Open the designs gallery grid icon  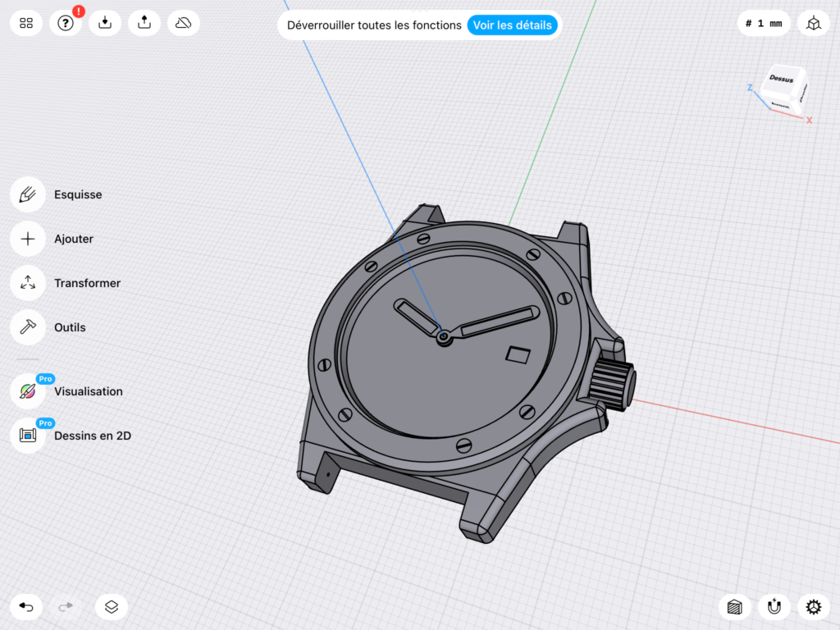pyautogui.click(x=26, y=23)
